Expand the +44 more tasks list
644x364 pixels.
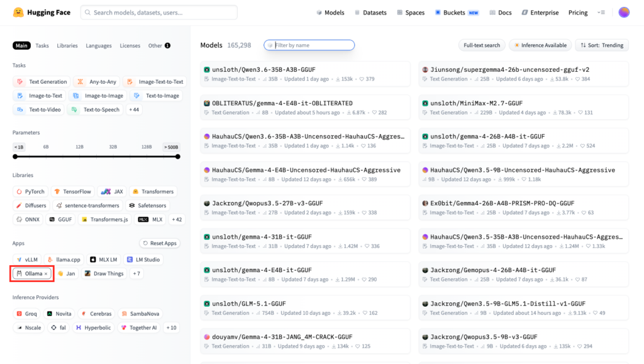[x=134, y=110]
